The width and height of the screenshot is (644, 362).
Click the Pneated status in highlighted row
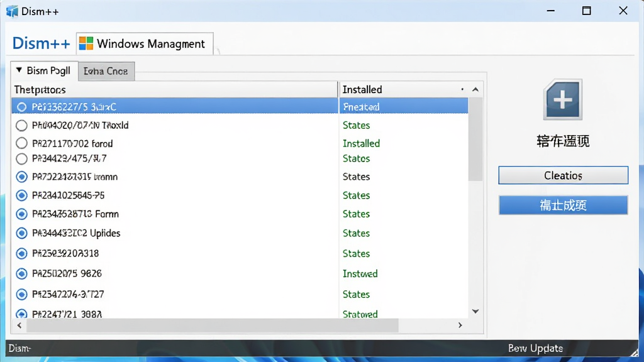361,107
